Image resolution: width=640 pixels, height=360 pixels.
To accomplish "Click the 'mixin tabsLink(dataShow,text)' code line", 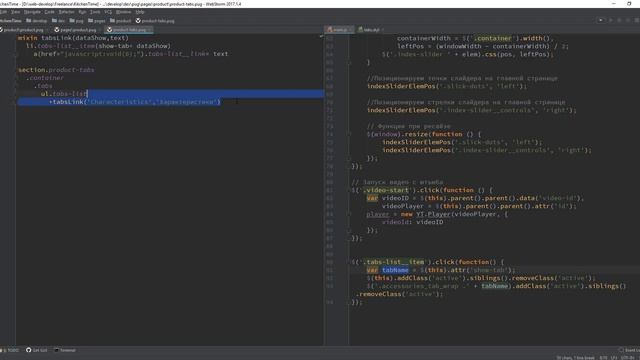I will [x=73, y=38].
